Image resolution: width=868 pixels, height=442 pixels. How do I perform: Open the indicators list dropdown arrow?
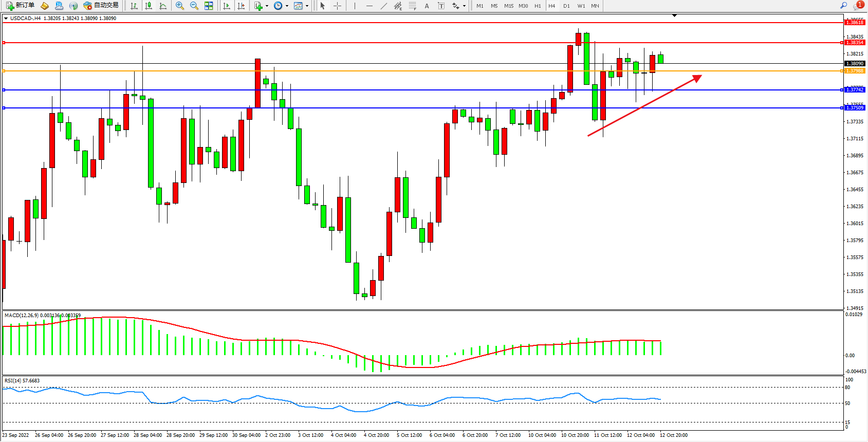[x=267, y=6]
